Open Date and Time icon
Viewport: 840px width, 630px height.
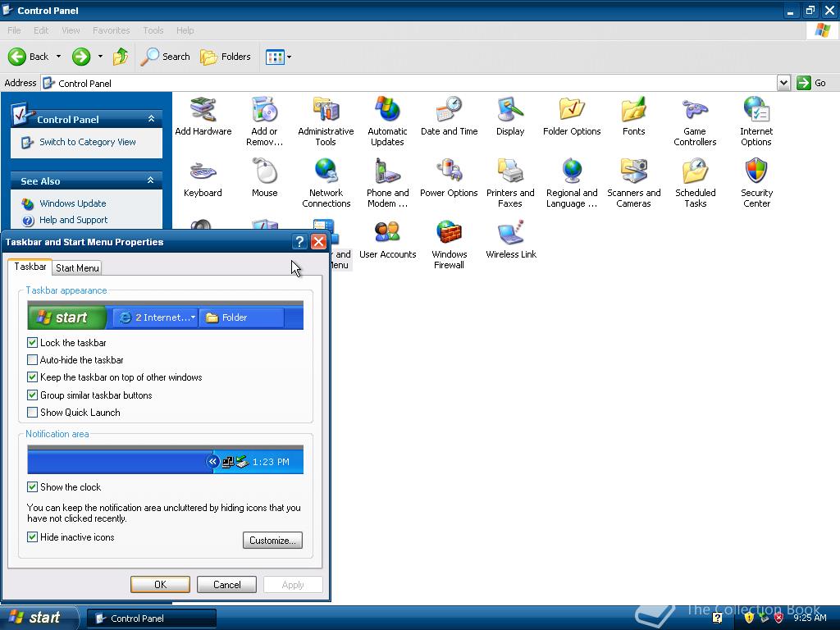(449, 116)
